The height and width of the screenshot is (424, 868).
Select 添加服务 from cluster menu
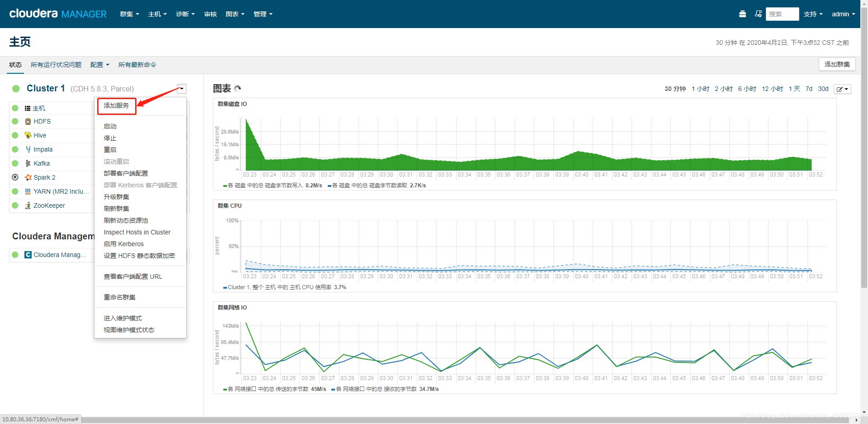[116, 105]
